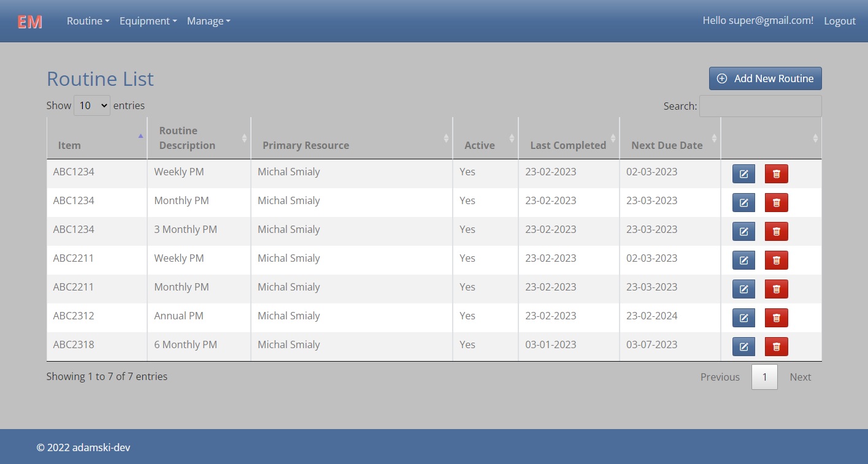Sort table by Active column
Viewport: 868px width, 464px height.
pyautogui.click(x=486, y=138)
